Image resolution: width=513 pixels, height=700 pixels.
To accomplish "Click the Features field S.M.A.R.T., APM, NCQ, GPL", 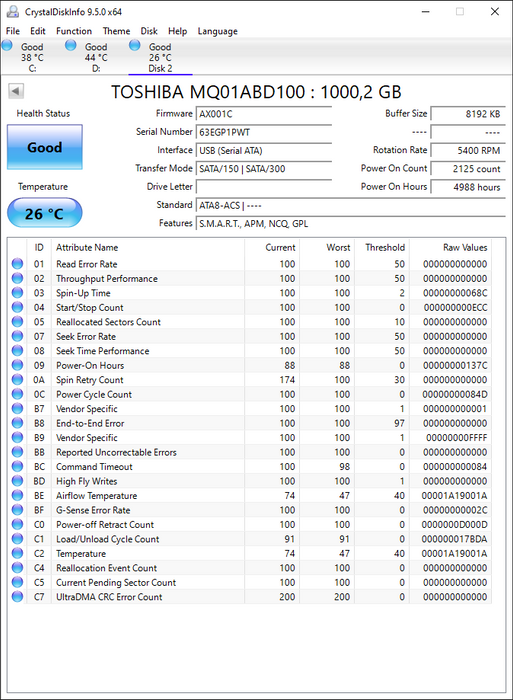I will [350, 224].
